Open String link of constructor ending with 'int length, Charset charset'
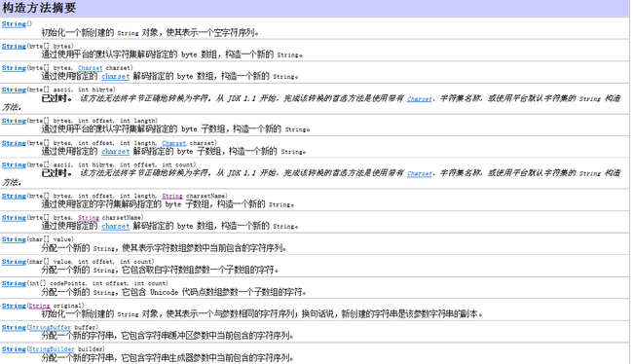This screenshot has width=633, height=364. pyautogui.click(x=14, y=143)
